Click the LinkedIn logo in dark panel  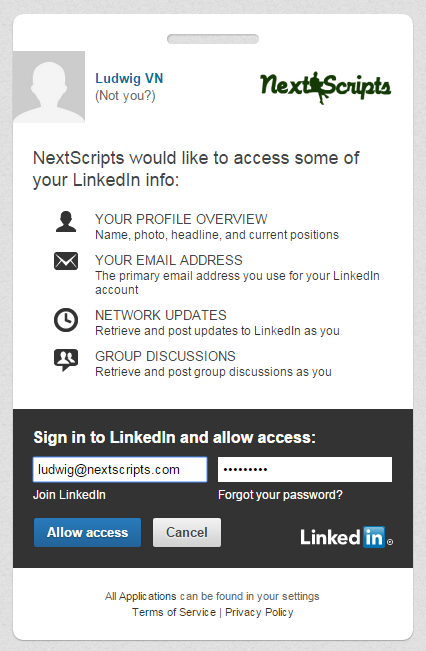(x=346, y=537)
